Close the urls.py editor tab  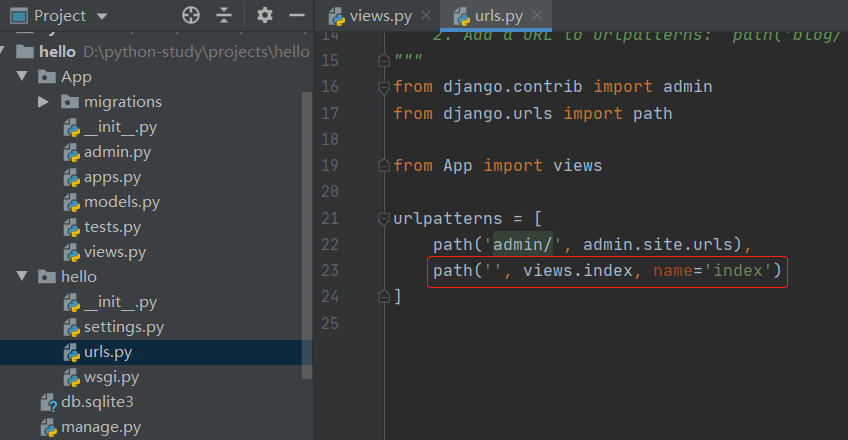point(541,16)
